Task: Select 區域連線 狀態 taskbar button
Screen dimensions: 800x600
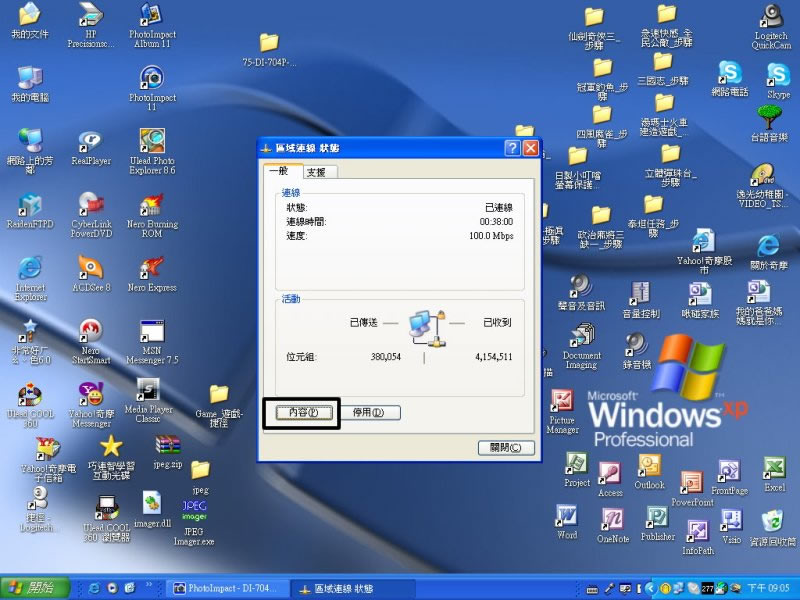Action: pos(353,588)
